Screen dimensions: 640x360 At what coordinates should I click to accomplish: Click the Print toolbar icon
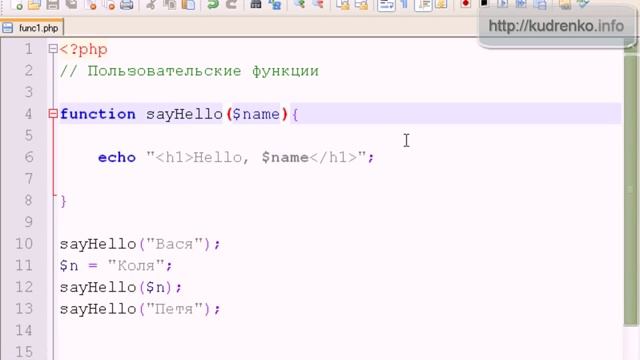127,4
